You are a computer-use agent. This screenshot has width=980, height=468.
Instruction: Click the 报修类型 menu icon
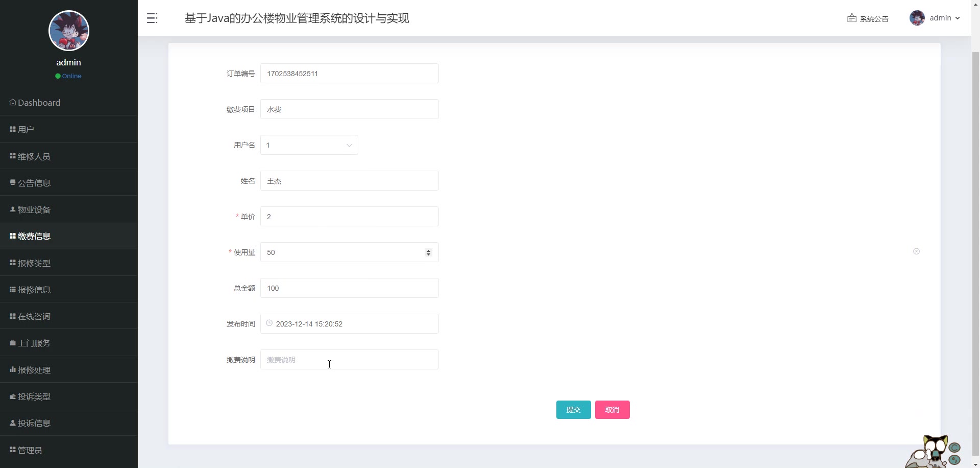(13, 263)
